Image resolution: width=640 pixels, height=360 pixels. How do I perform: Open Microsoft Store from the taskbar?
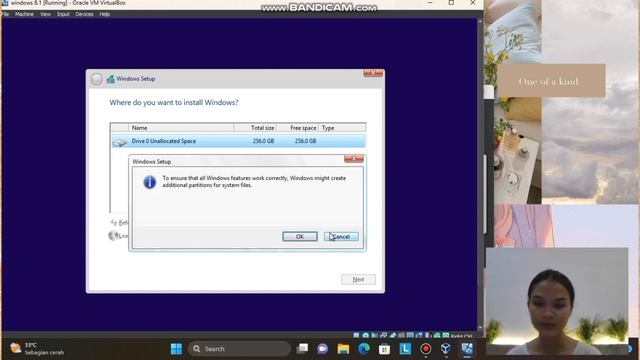pos(384,349)
